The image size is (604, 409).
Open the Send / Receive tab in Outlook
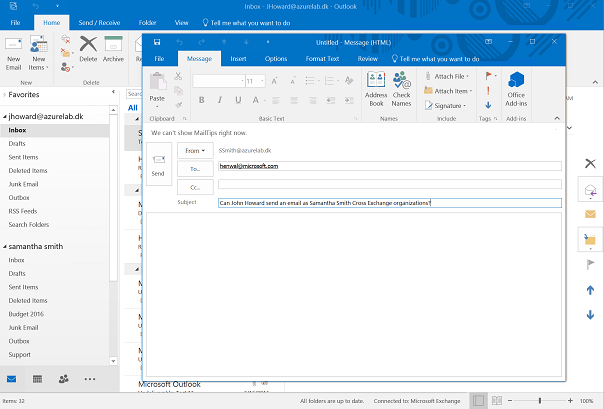pos(99,23)
